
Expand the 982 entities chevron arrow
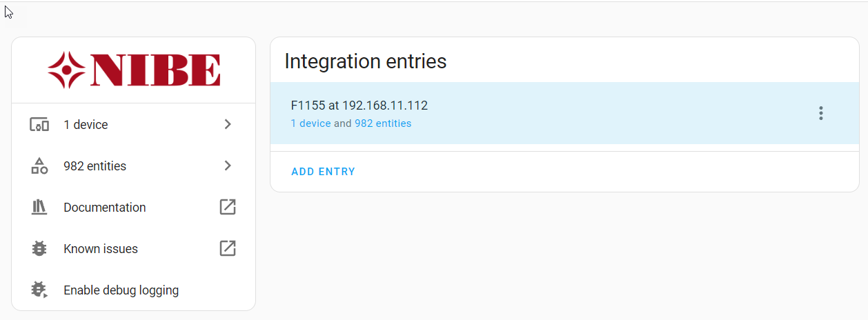point(228,166)
